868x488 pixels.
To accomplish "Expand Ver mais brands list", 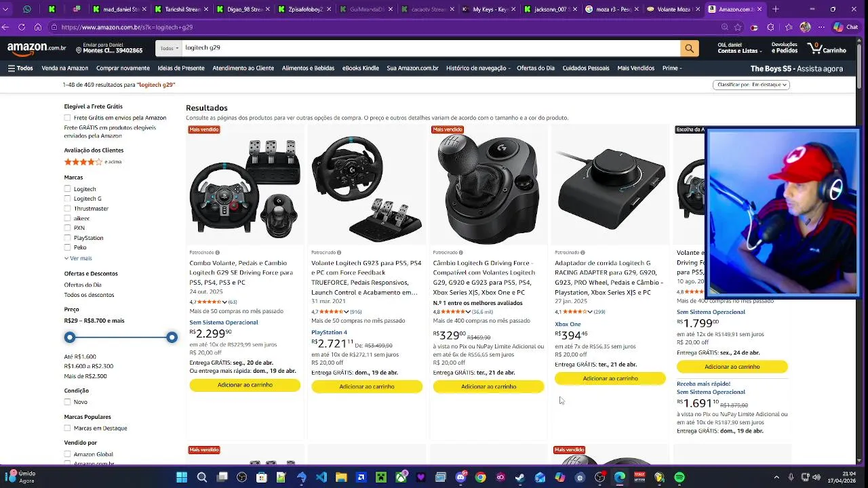I will point(78,258).
